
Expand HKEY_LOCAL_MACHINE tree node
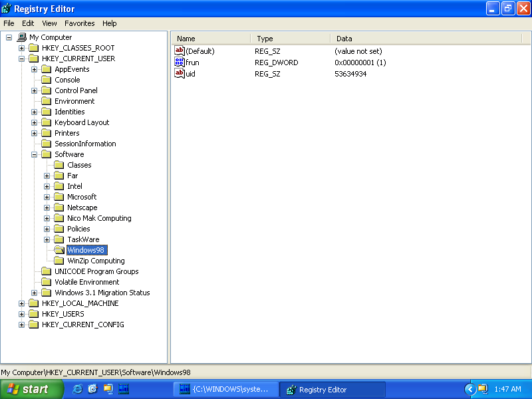tap(22, 303)
